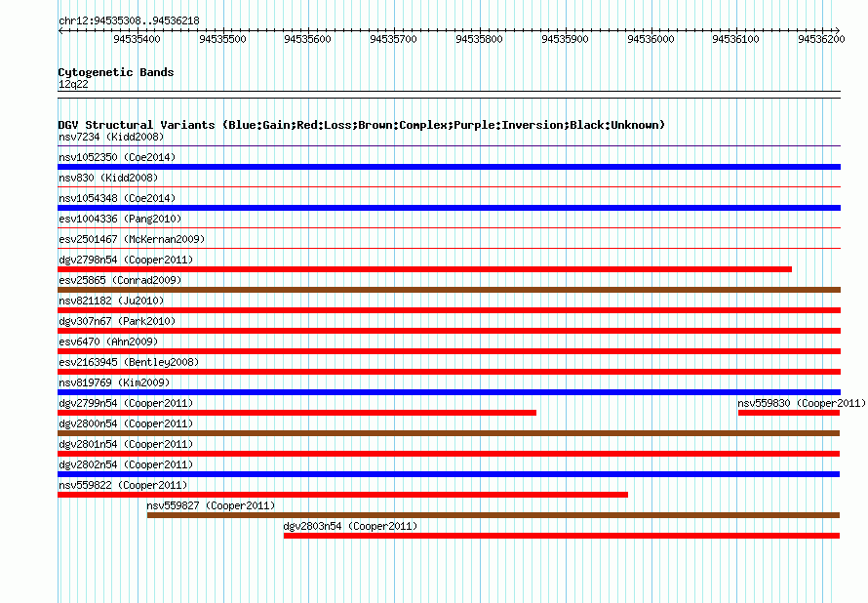This screenshot has width=868, height=603.
Task: Select dgv2802n54 (Cooper2011) label
Action: pyautogui.click(x=126, y=464)
